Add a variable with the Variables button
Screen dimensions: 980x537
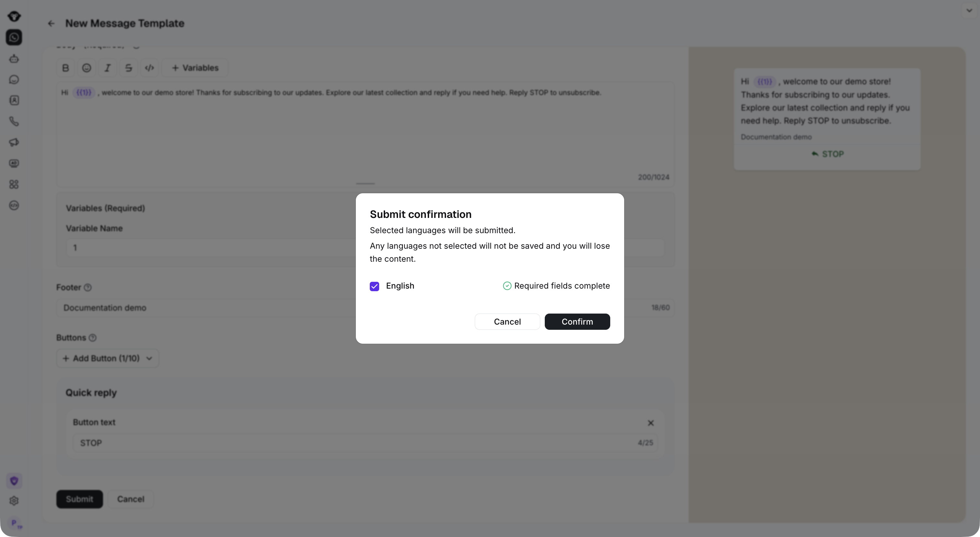pyautogui.click(x=195, y=68)
